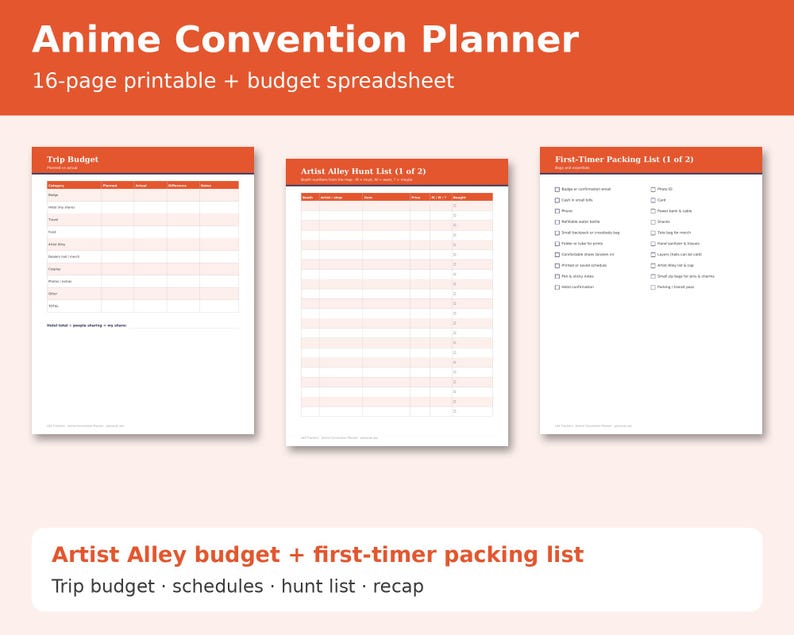Image resolution: width=794 pixels, height=635 pixels.
Task: Check 'Tote bag for merch' box
Action: (653, 233)
